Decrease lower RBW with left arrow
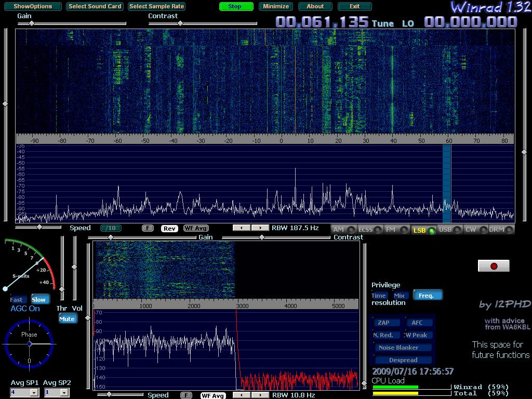532x399 pixels. pos(242,395)
